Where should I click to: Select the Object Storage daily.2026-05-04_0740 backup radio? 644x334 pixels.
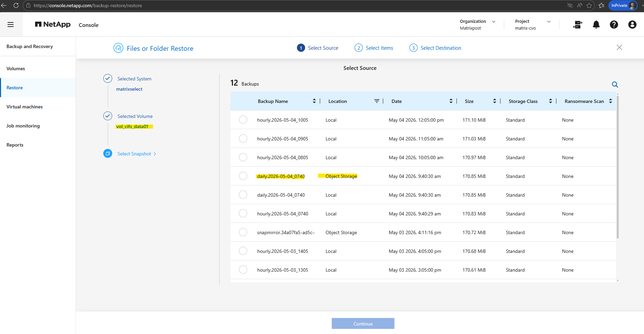point(243,176)
